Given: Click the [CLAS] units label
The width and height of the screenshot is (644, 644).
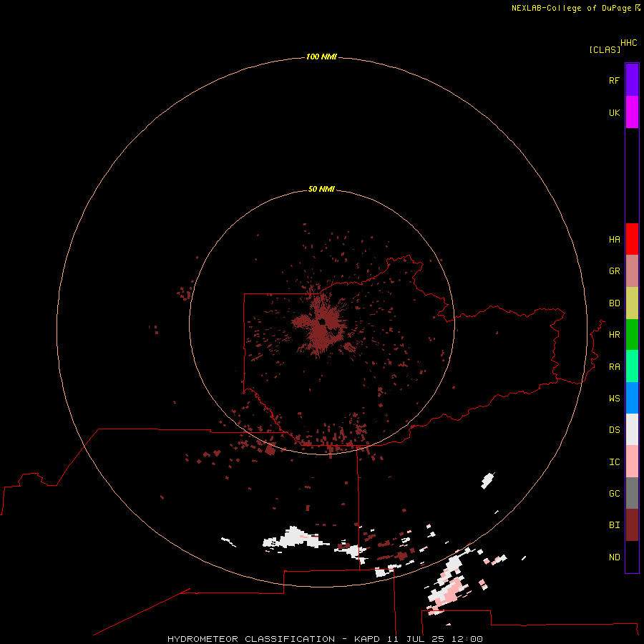Looking at the screenshot, I should [x=605, y=49].
